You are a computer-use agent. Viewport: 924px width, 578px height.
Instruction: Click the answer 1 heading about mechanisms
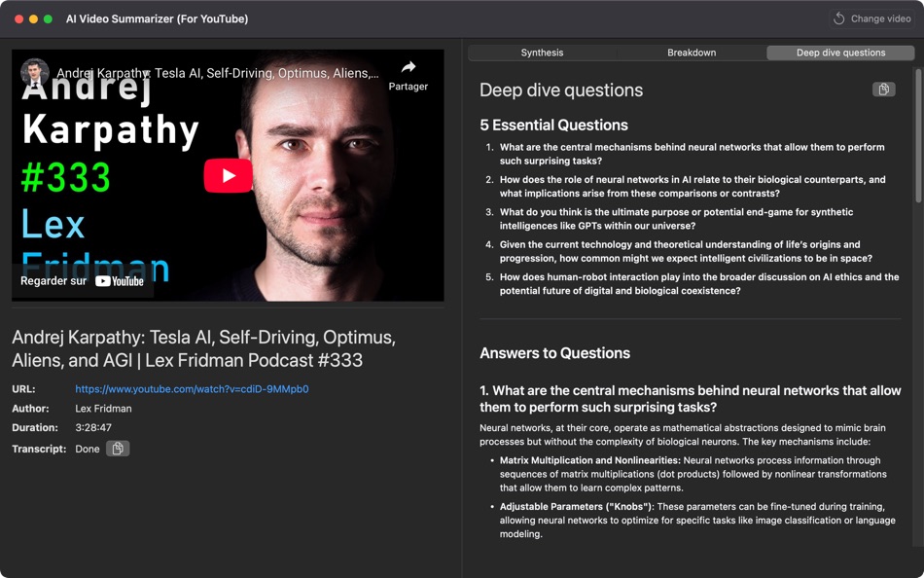pyautogui.click(x=690, y=399)
